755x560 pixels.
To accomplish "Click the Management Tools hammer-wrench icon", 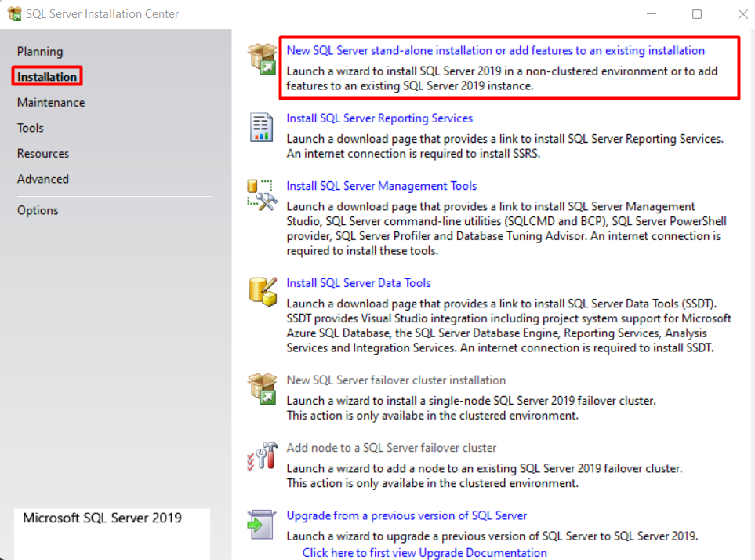I will 262,195.
